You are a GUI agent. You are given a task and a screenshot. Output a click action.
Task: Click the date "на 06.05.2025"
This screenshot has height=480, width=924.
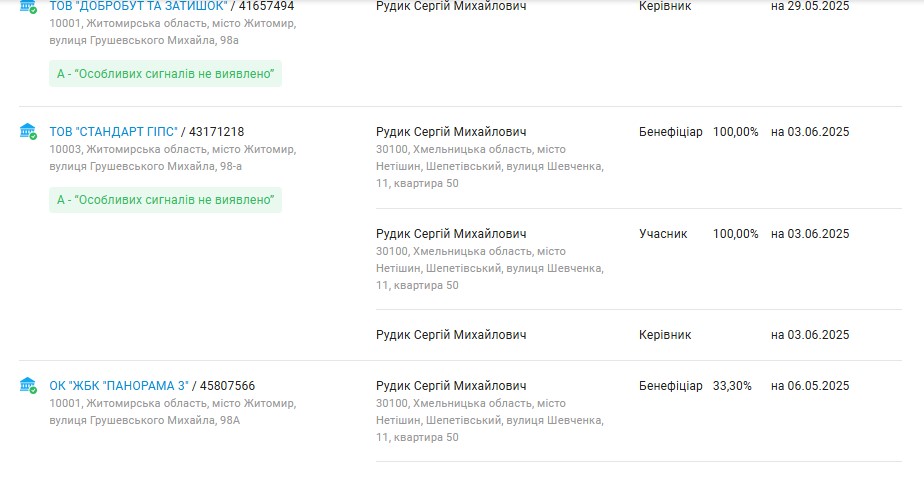810,386
